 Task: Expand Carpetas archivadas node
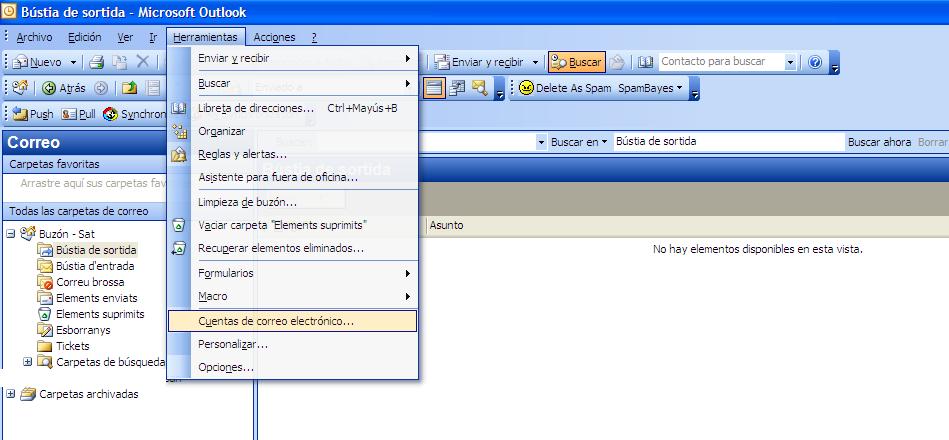pyautogui.click(x=10, y=394)
